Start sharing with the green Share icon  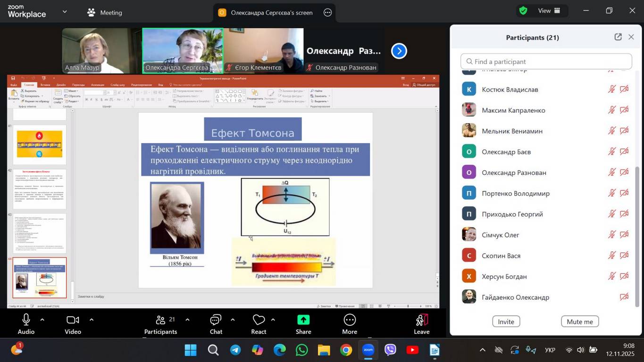click(x=303, y=321)
